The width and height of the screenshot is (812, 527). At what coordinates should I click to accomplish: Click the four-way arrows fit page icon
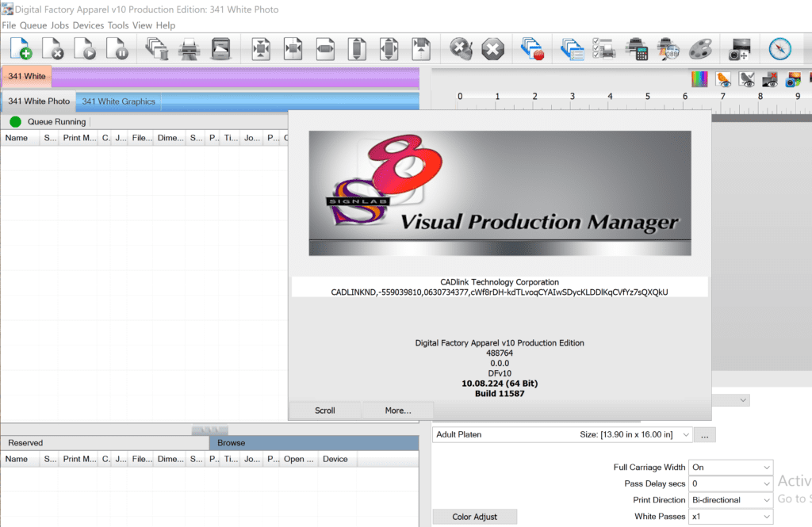pyautogui.click(x=389, y=49)
